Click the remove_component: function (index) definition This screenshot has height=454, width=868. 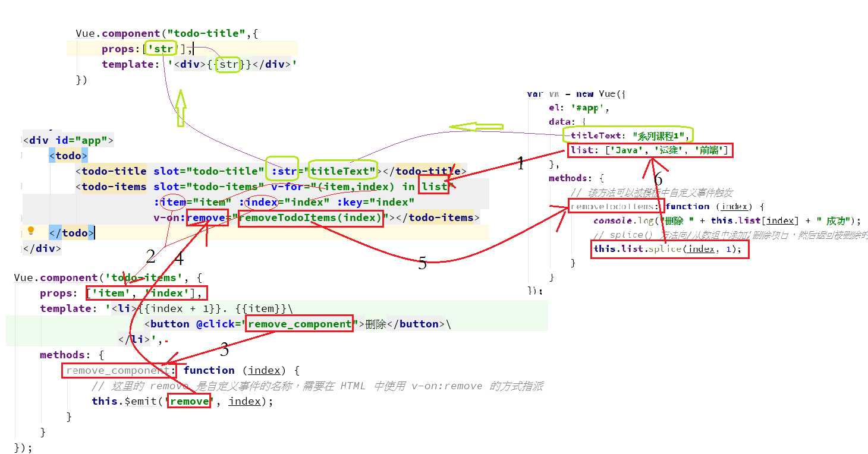tap(183, 370)
